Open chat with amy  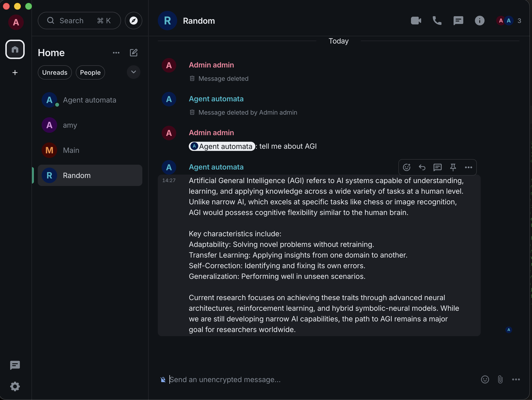(70, 125)
